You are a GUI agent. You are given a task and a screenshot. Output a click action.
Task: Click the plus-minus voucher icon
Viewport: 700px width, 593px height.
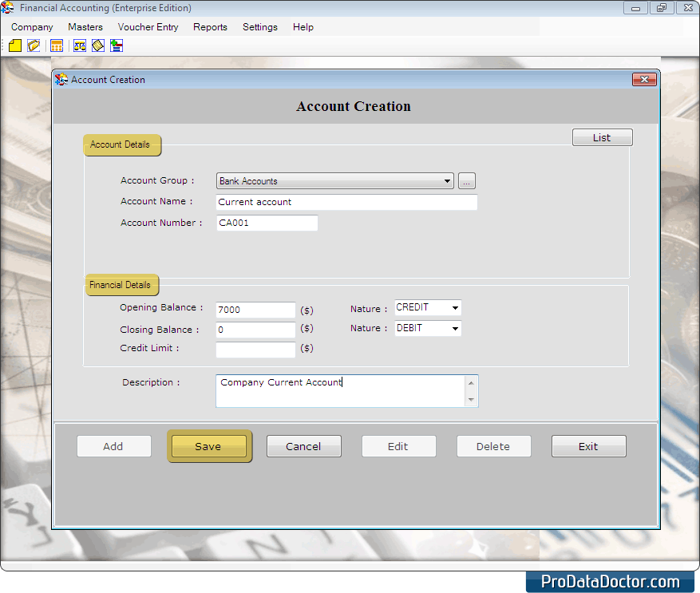[x=117, y=45]
